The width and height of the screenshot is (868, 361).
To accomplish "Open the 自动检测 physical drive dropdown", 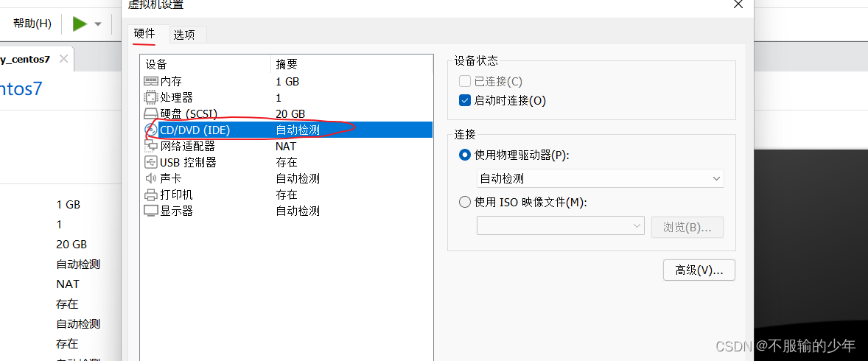I will pos(600,179).
